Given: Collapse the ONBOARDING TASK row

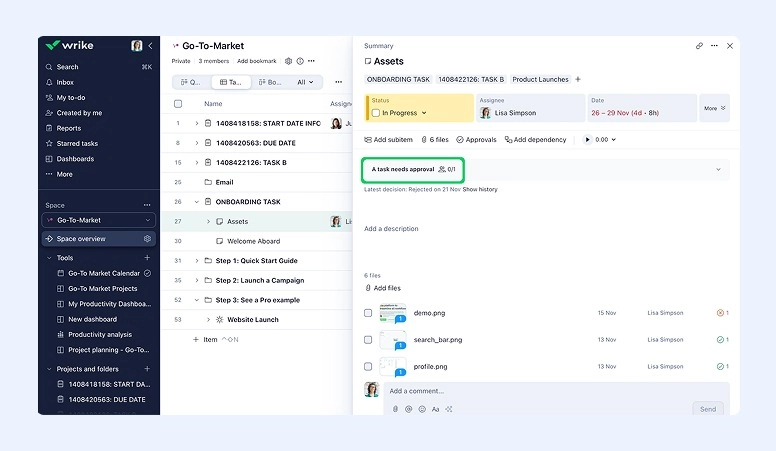Looking at the screenshot, I should coord(196,202).
